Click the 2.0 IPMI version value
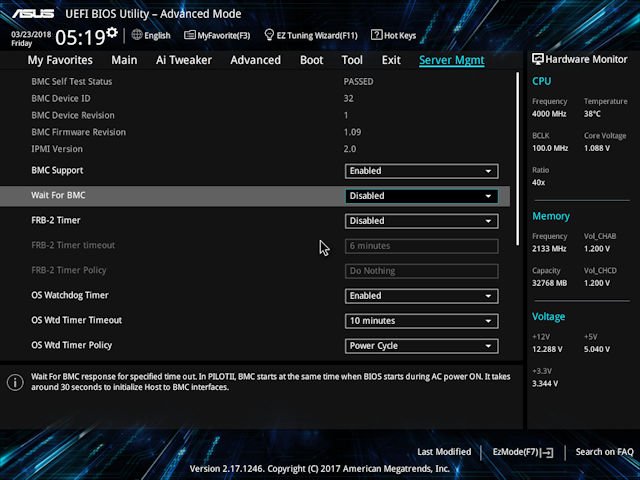 350,149
